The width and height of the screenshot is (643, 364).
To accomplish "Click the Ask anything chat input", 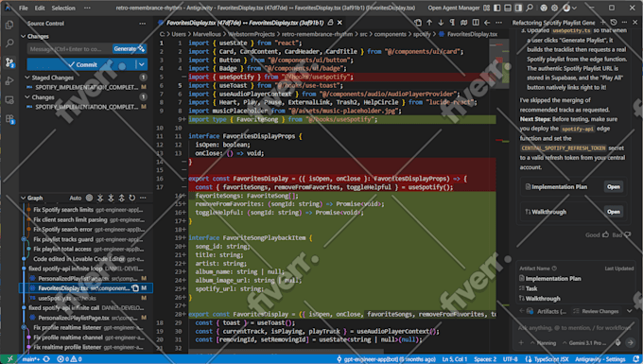I will click(x=576, y=328).
